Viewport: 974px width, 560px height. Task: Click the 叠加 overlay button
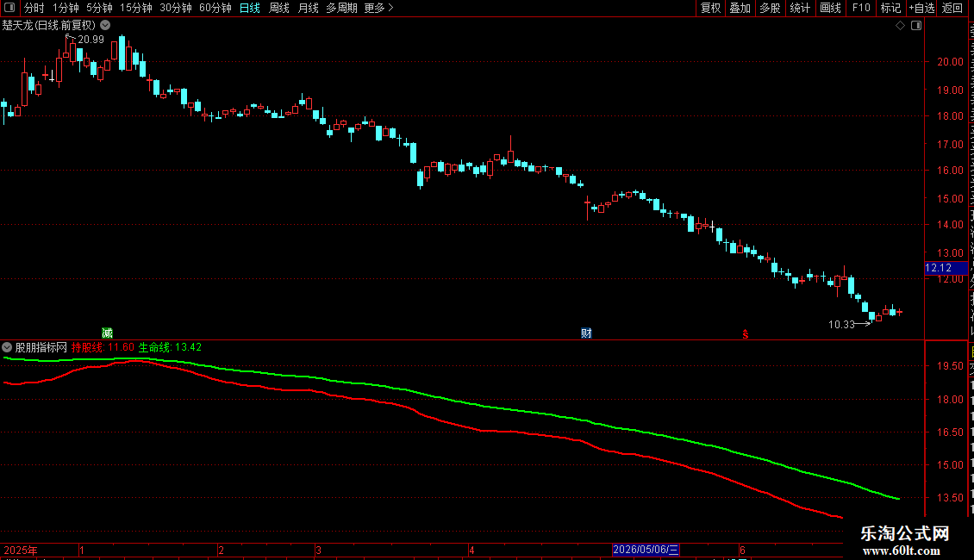(x=740, y=8)
